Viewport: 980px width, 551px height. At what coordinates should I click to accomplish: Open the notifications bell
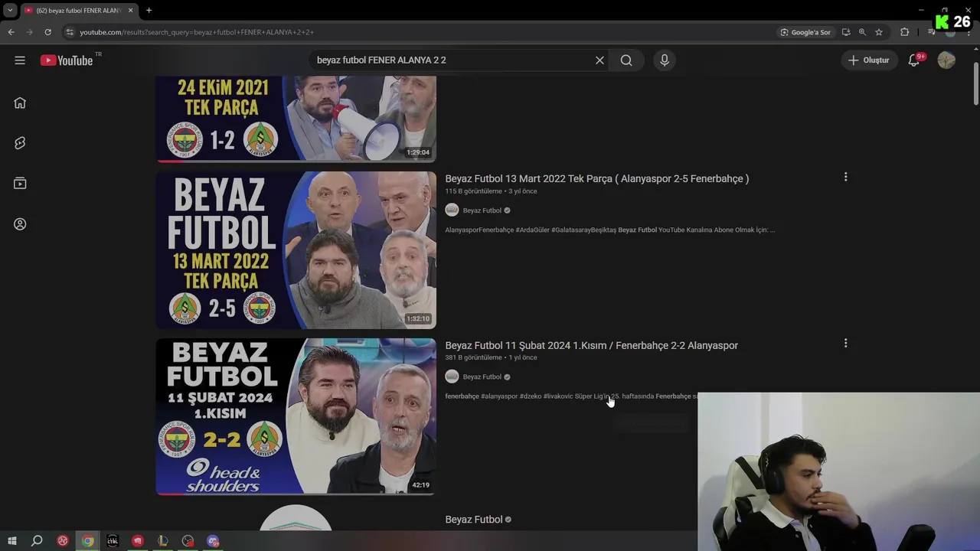pos(914,60)
